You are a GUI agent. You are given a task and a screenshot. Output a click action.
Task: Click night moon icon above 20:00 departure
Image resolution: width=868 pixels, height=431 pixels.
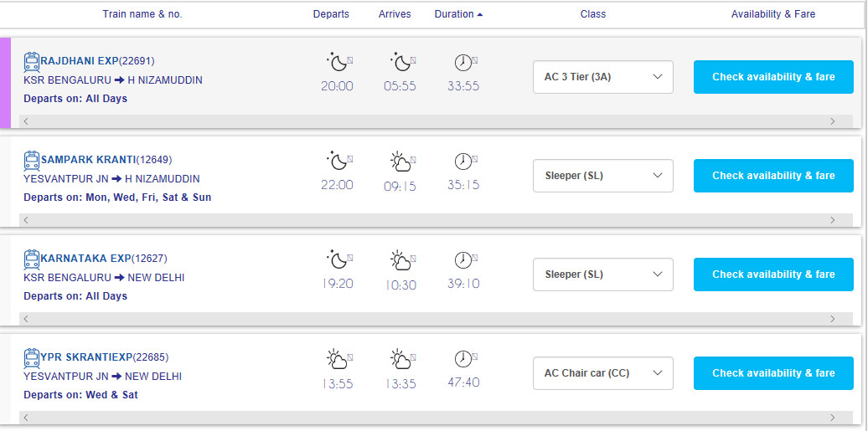click(337, 63)
